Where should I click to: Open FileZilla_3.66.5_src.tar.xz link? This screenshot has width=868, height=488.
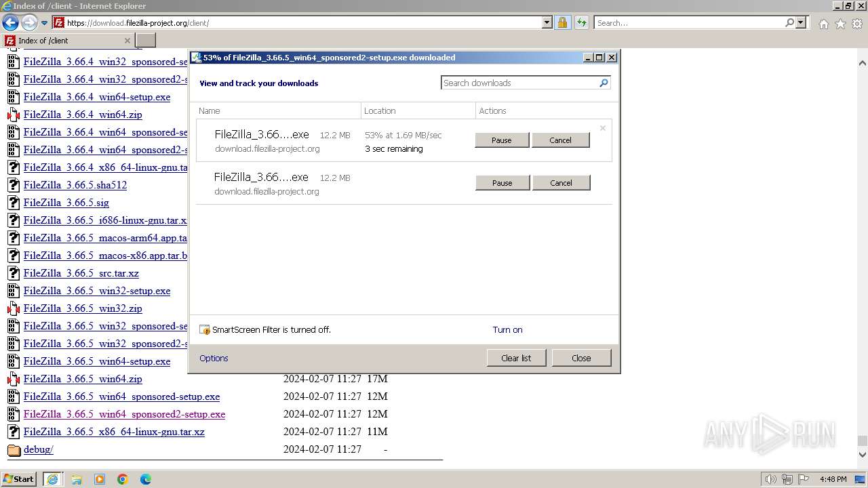click(81, 273)
